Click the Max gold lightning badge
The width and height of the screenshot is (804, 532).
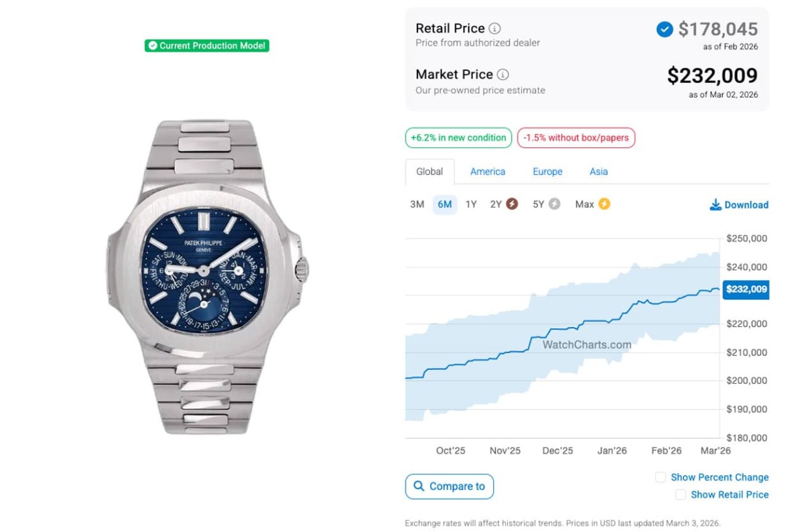click(x=604, y=204)
